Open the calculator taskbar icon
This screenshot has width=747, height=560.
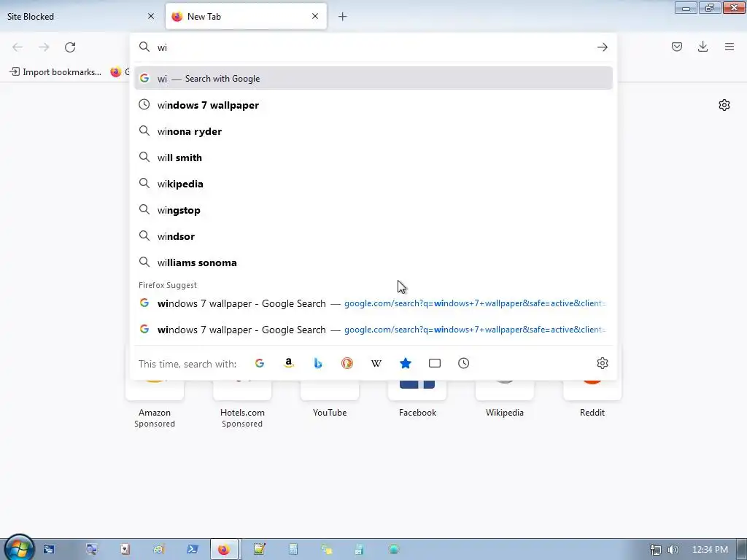[x=293, y=550]
